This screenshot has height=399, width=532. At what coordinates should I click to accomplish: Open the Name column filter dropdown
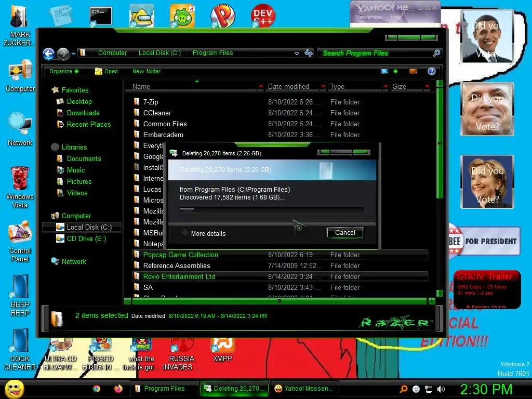click(x=261, y=87)
